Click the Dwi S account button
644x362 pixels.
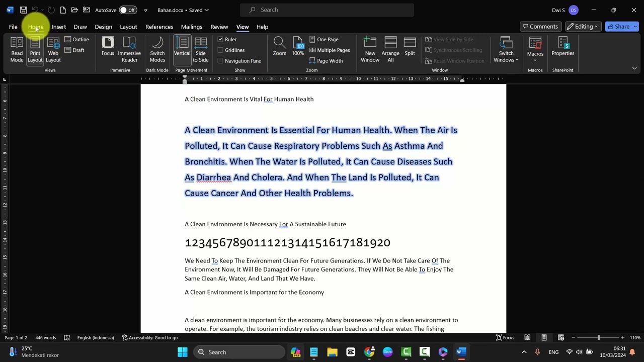565,10
